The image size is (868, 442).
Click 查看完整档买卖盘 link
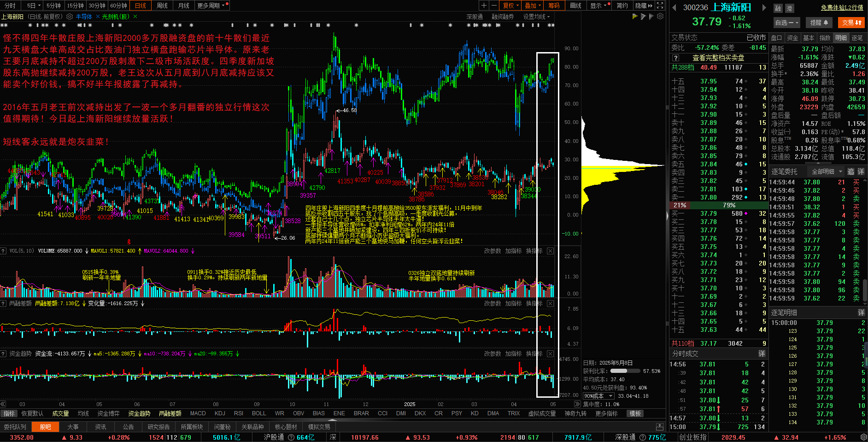point(718,58)
